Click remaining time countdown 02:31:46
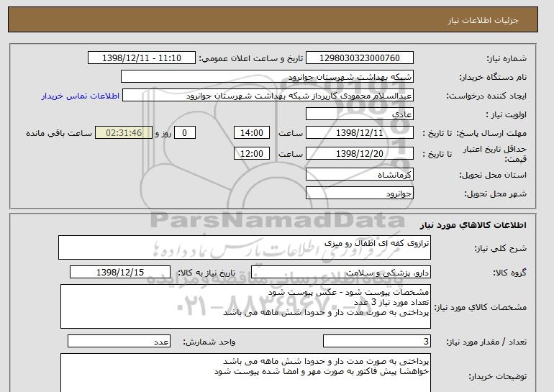This screenshot has width=554, height=392. pyautogui.click(x=124, y=133)
